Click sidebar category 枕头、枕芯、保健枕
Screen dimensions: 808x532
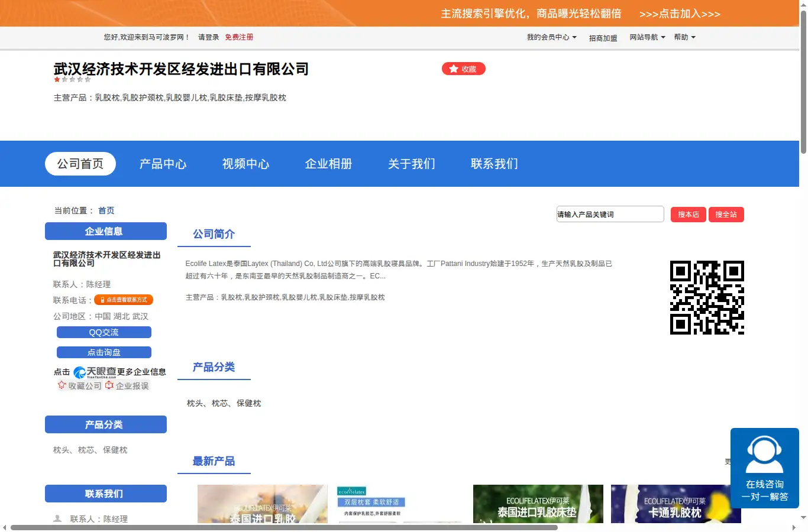[91, 450]
